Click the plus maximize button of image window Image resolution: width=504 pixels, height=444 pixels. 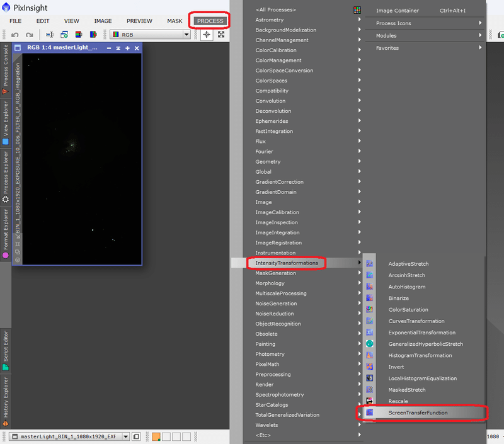(127, 48)
